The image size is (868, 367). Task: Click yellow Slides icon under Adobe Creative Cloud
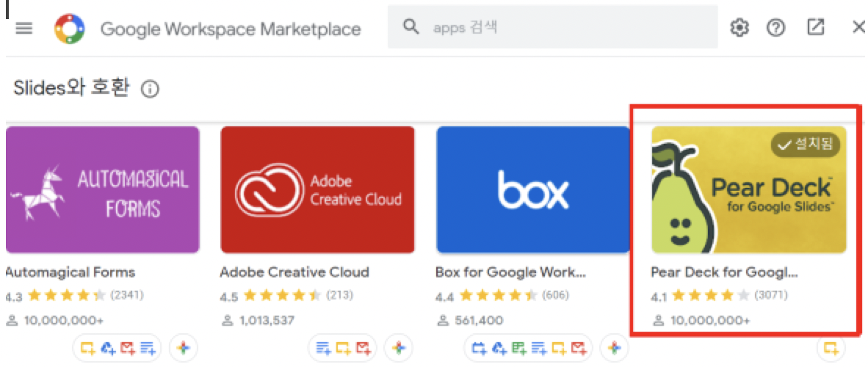(x=343, y=348)
